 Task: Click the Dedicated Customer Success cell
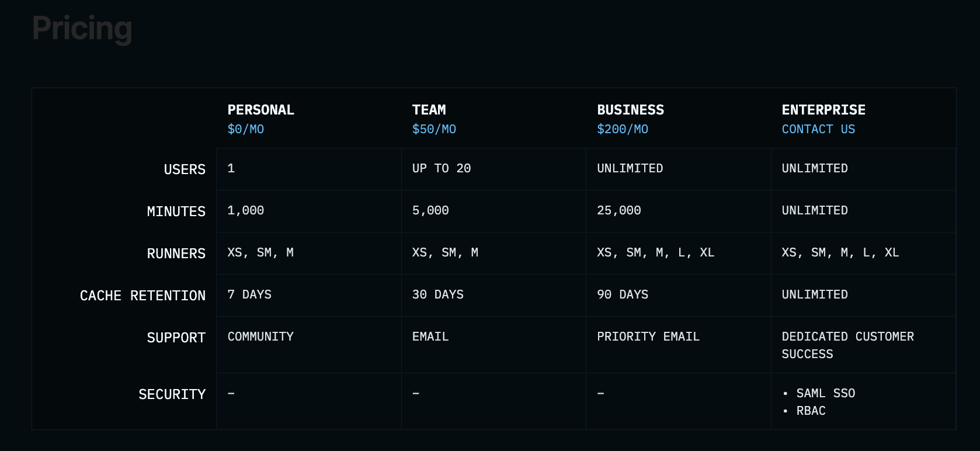tap(847, 345)
